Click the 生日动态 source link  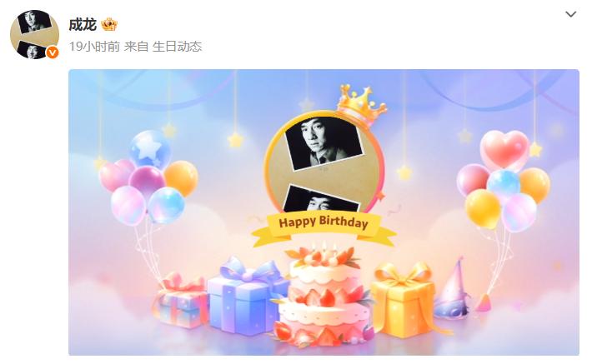click(x=177, y=47)
